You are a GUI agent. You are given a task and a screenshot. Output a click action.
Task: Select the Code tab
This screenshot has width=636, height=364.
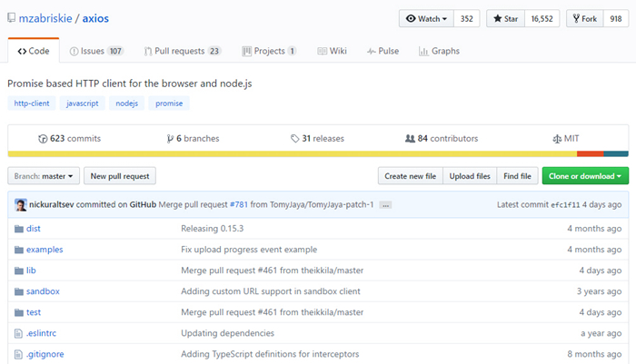(x=34, y=51)
